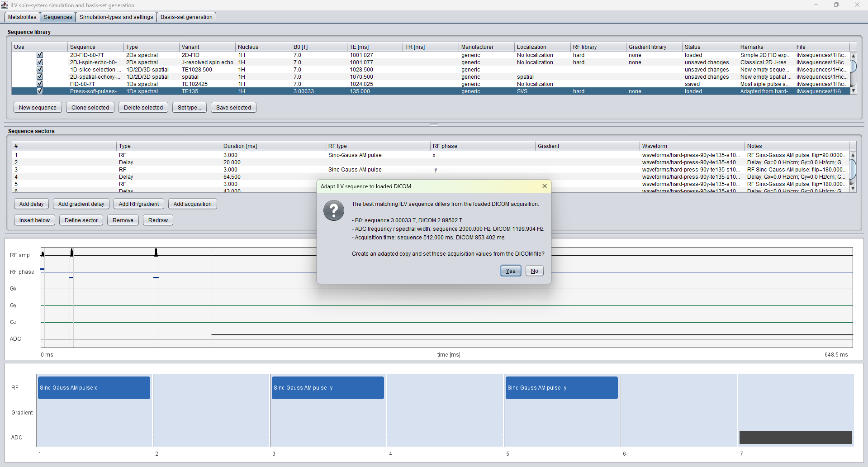Click Sinc-Gauss AM pulse -y block in sector 3

[328, 388]
